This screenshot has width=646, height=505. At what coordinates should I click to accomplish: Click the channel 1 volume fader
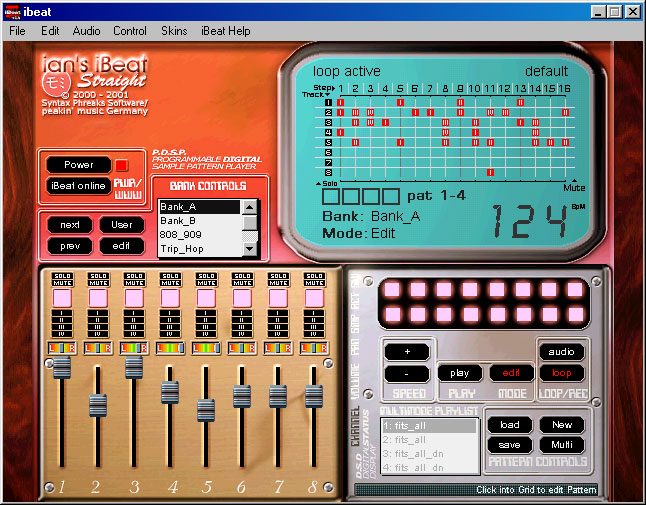click(x=62, y=367)
